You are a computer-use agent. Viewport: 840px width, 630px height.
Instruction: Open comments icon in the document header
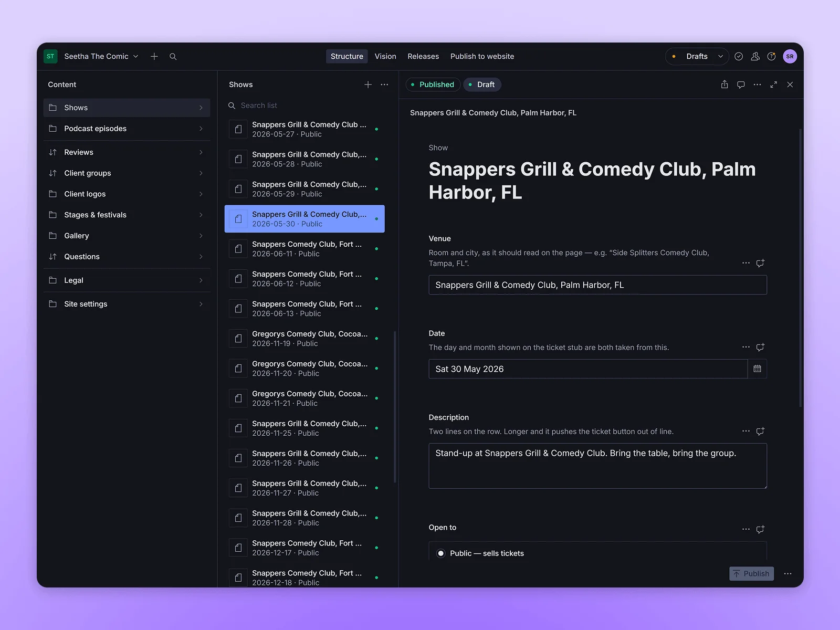point(741,85)
